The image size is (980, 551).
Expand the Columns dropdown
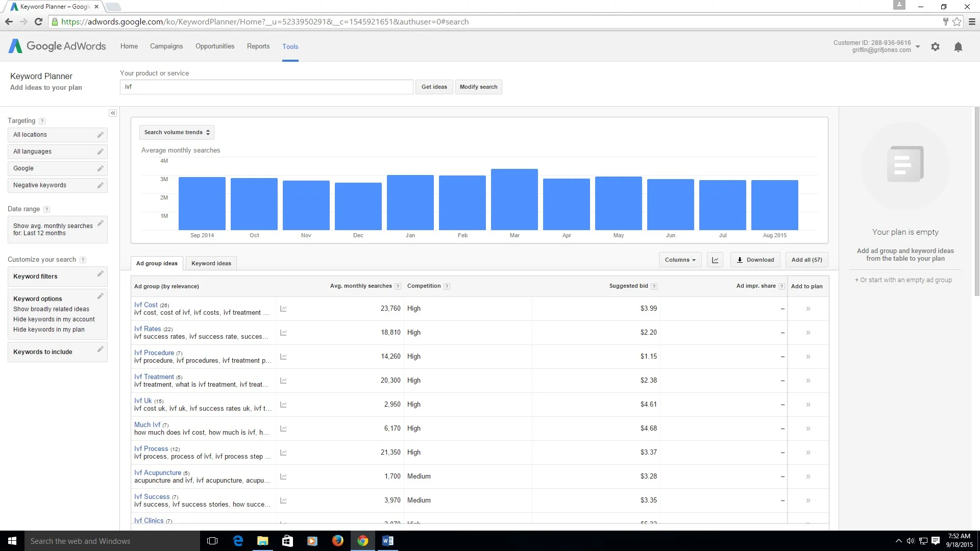tap(680, 260)
